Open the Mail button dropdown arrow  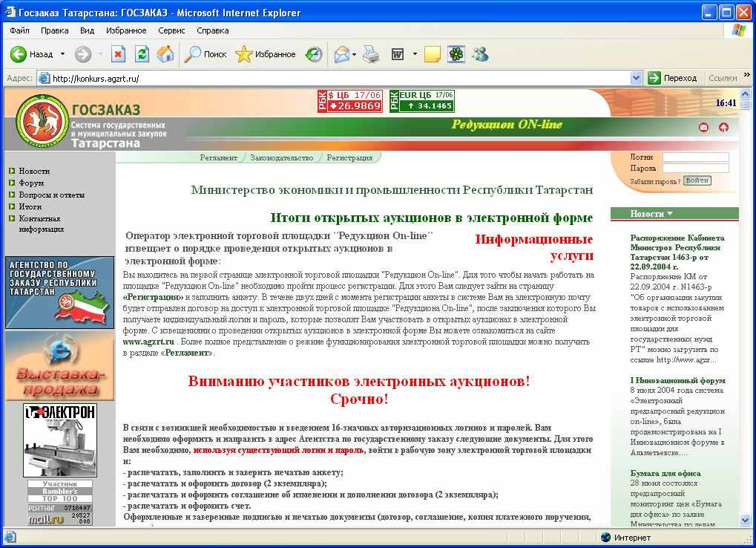(355, 54)
